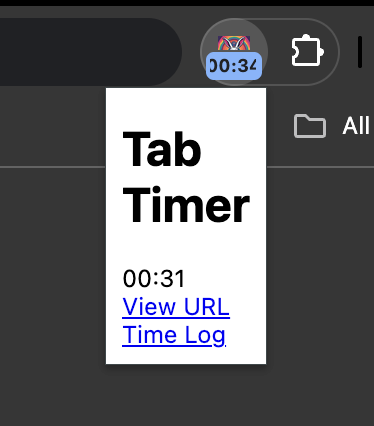374x426 pixels.
Task: Click the vertical divider next to Extensions icon
Action: coord(360,52)
